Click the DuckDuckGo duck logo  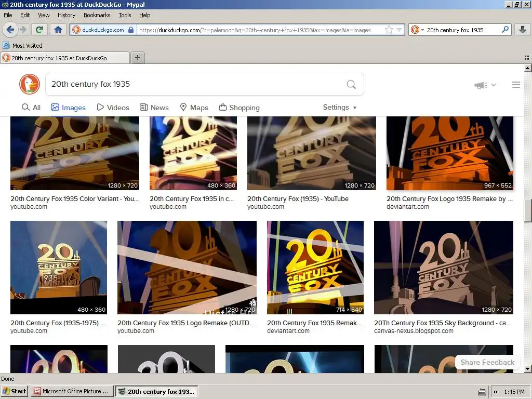(x=30, y=84)
